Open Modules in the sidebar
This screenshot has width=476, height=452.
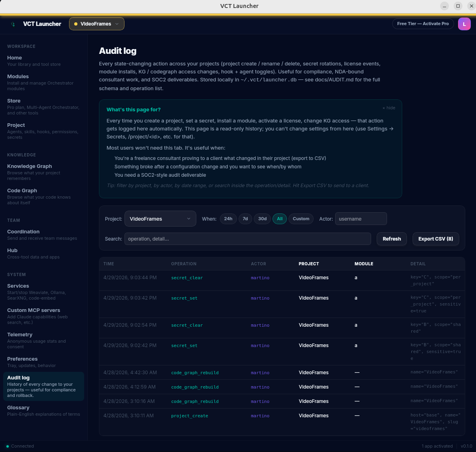point(44,82)
